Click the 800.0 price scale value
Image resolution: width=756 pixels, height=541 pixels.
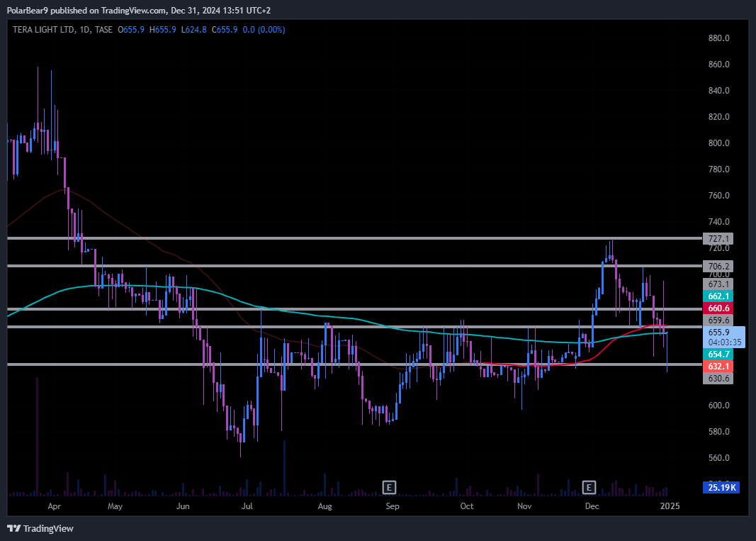[x=719, y=143]
